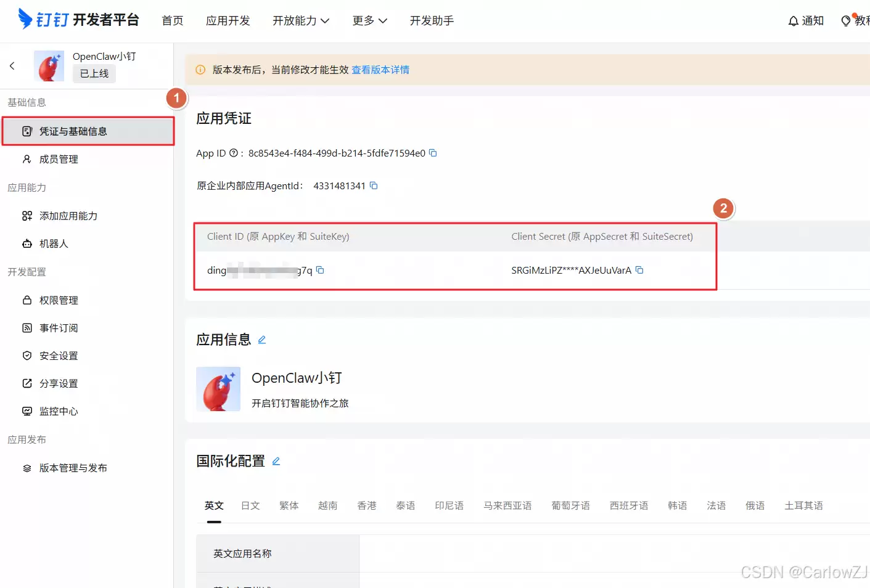The width and height of the screenshot is (870, 588).
Task: Edit 应用信息 with pencil icon
Action: coord(262,340)
